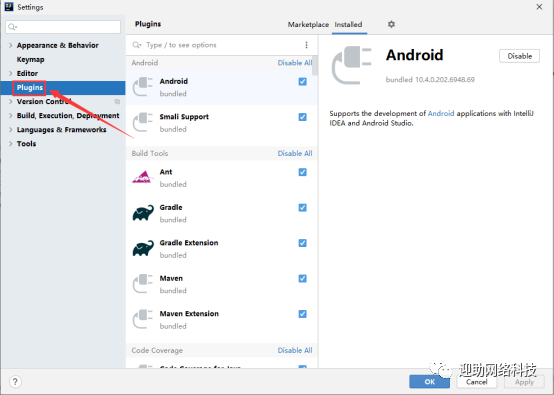554x395 pixels.
Task: Click the Disable button for Android
Action: [x=519, y=56]
